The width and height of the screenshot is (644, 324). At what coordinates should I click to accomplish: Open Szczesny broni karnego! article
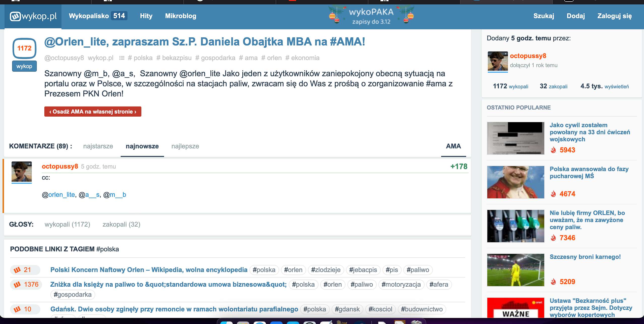tap(585, 257)
